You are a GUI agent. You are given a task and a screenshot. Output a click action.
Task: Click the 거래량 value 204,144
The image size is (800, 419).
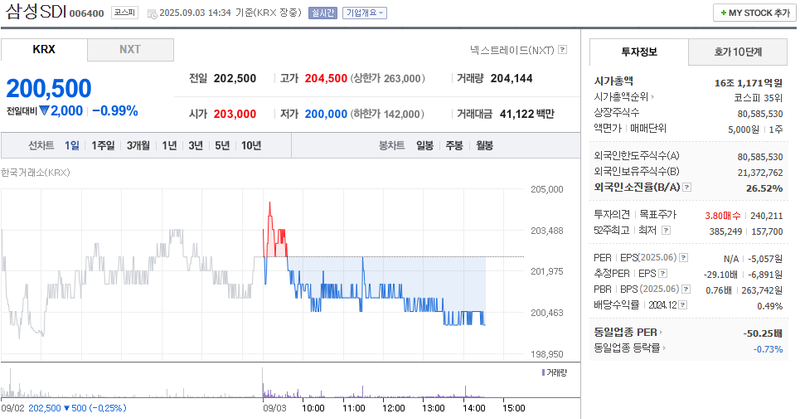[x=511, y=79]
